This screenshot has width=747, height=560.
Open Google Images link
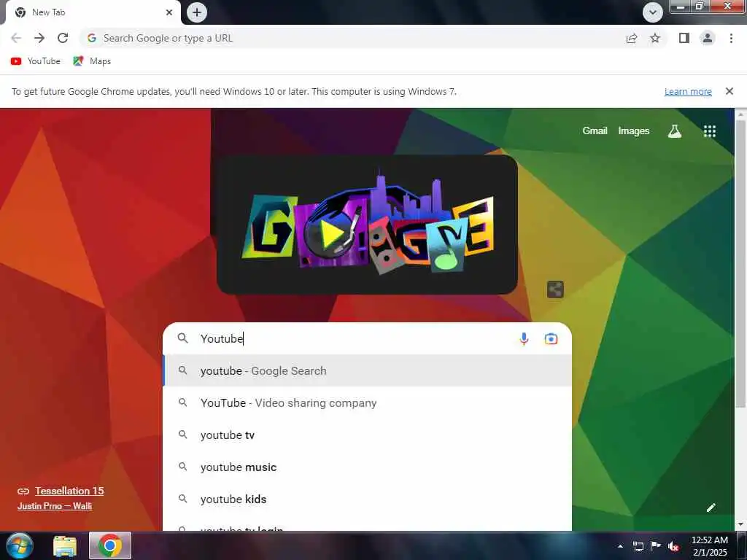[634, 131]
